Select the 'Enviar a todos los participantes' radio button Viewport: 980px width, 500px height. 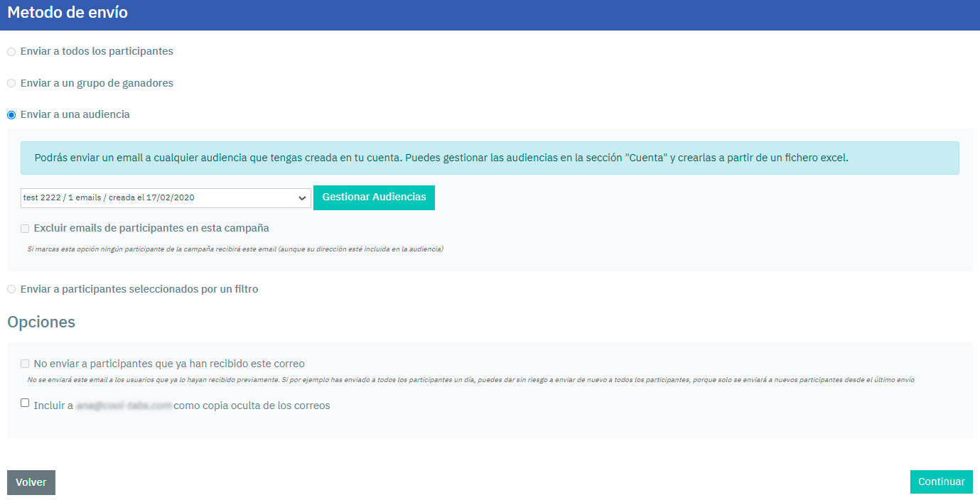(11, 52)
